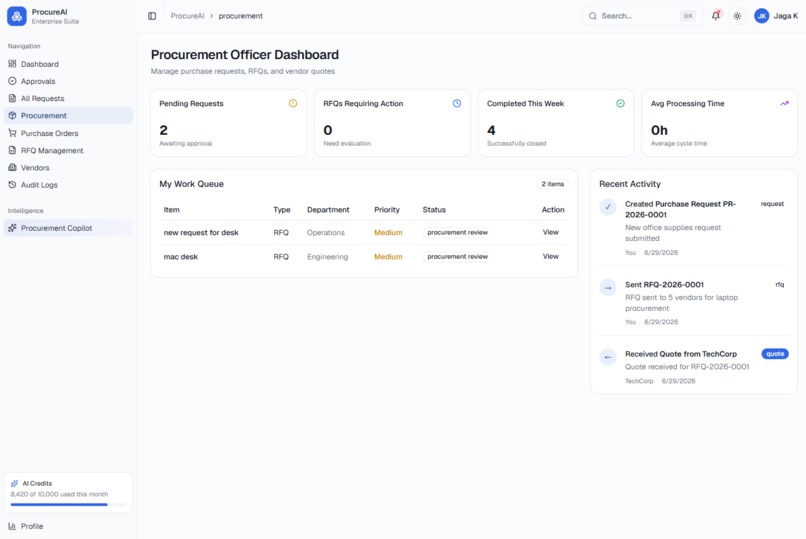This screenshot has height=539, width=806.
Task: Click the Audit Logs history icon
Action: tap(12, 184)
